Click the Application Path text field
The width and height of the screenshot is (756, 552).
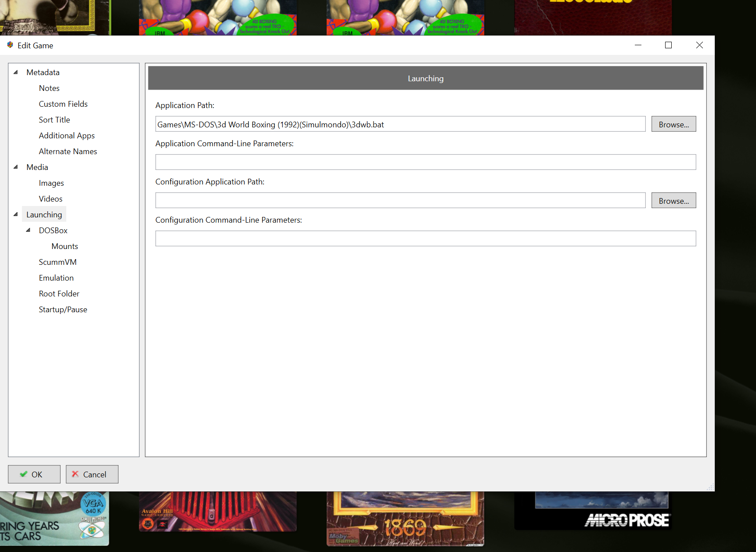pos(400,124)
